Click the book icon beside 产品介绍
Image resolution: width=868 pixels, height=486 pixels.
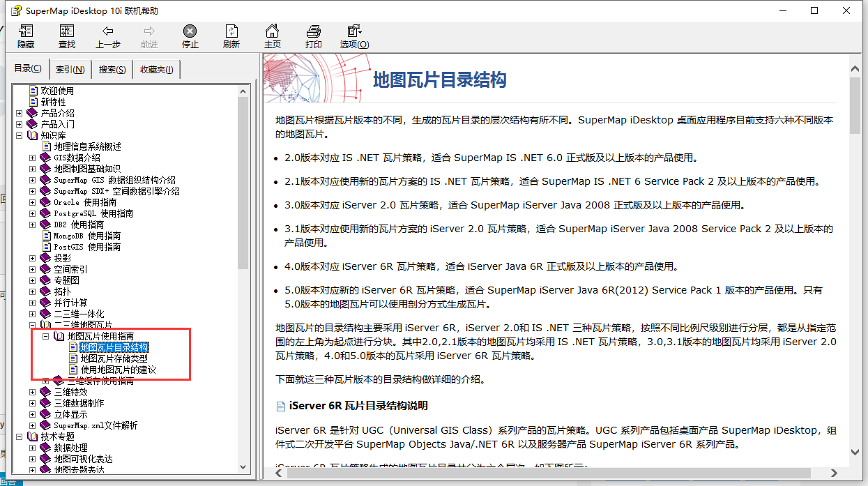[x=33, y=113]
